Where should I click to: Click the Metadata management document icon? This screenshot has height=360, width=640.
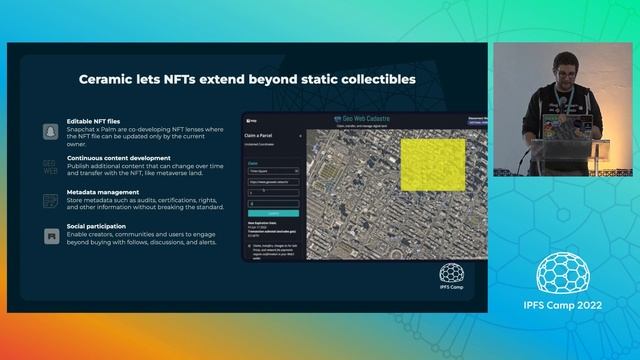[x=51, y=201]
